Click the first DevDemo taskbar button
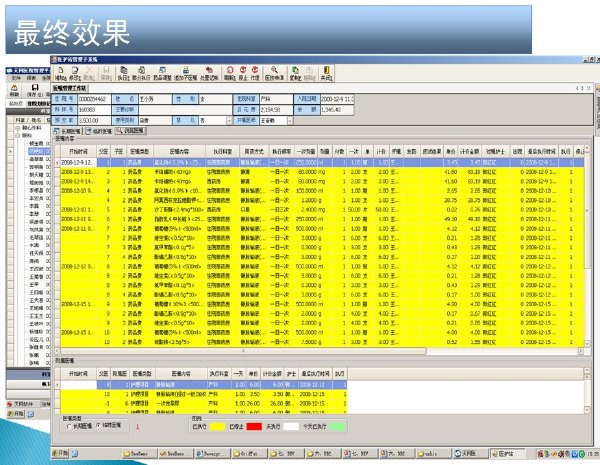The image size is (600, 465). click(140, 454)
